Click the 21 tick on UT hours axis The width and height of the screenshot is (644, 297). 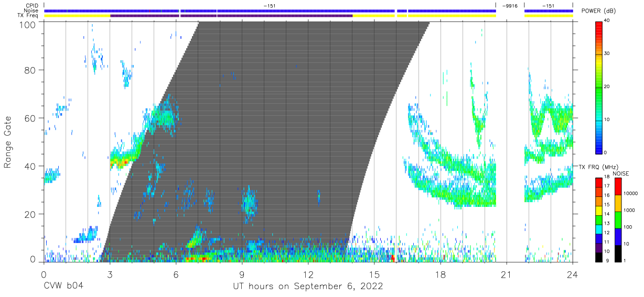coord(507,274)
